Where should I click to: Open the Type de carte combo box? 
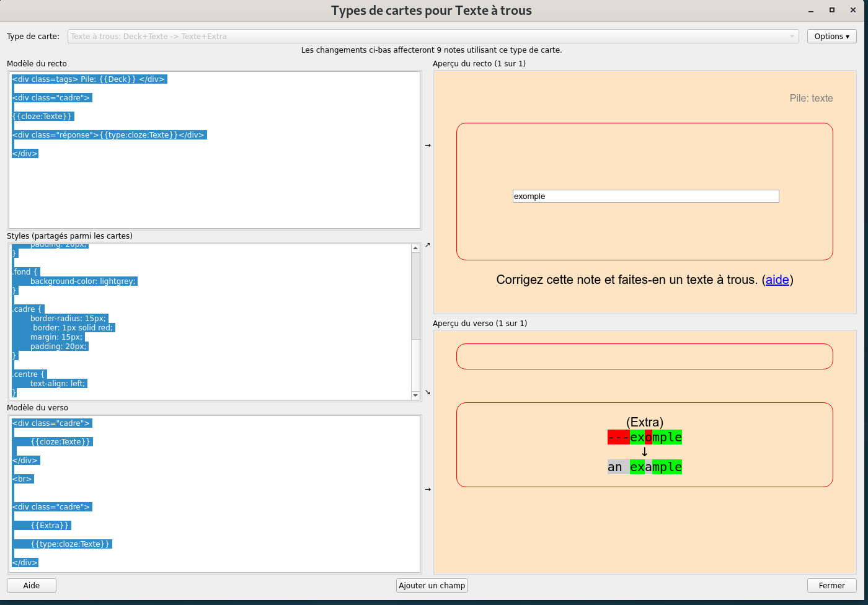(x=433, y=37)
